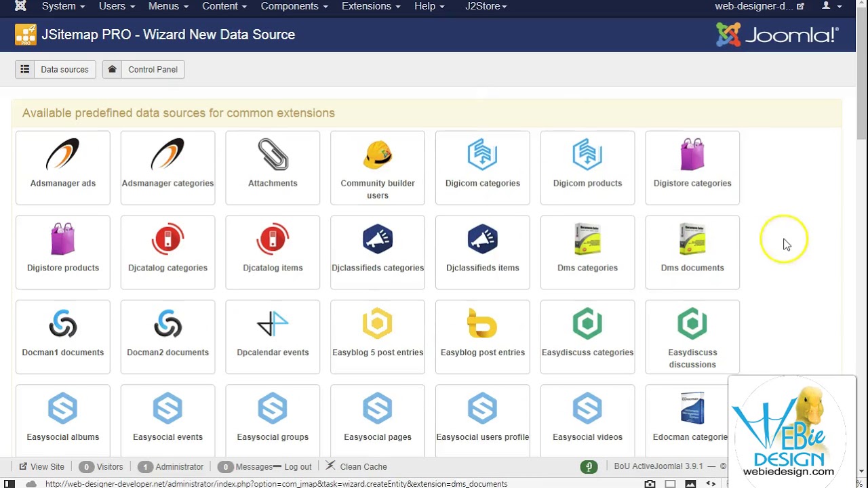This screenshot has width=868, height=488.
Task: Choose the Dms documents data source
Action: pyautogui.click(x=692, y=251)
